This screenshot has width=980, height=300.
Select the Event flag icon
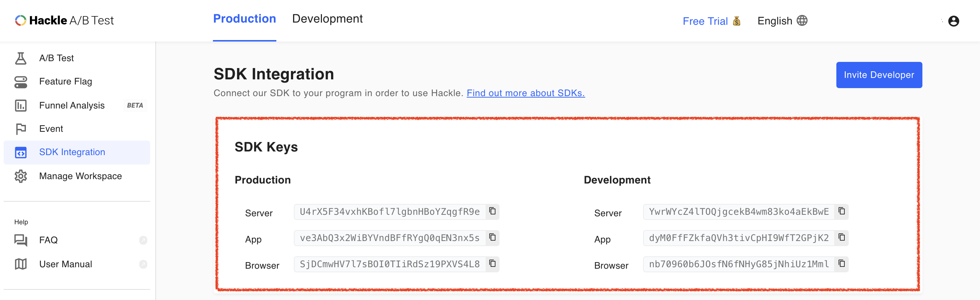(20, 129)
